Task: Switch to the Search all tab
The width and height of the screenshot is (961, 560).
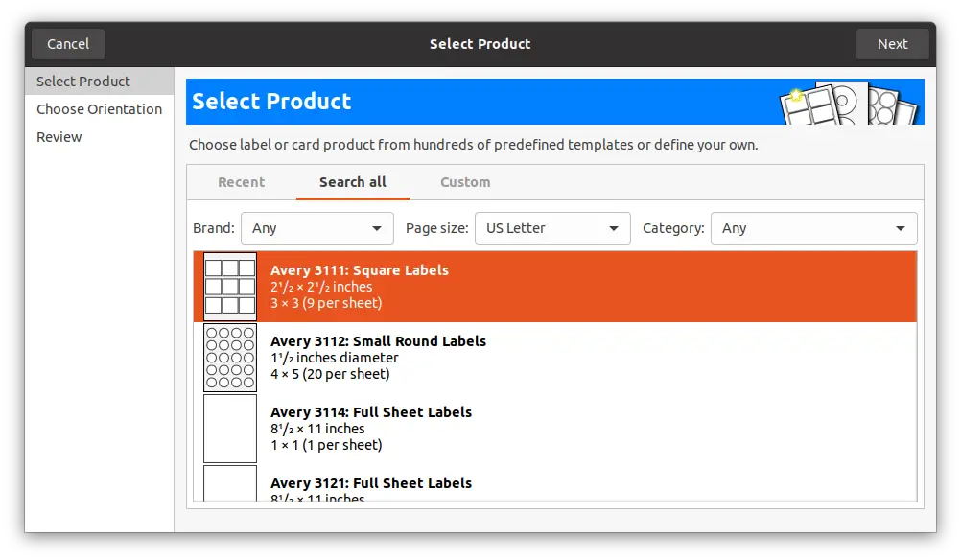Action: (x=352, y=182)
